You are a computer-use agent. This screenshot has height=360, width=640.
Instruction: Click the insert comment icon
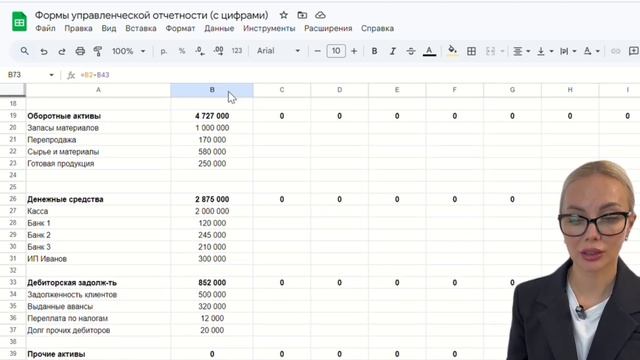pos(634,51)
